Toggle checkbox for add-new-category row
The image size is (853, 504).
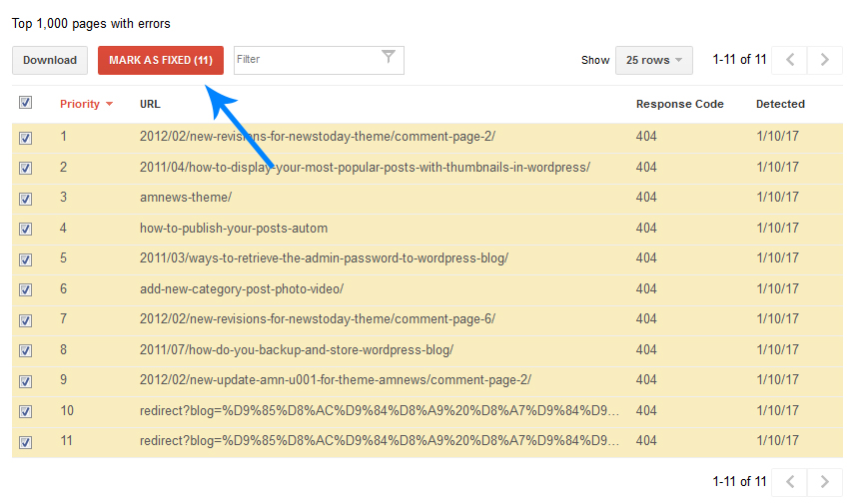pos(25,289)
